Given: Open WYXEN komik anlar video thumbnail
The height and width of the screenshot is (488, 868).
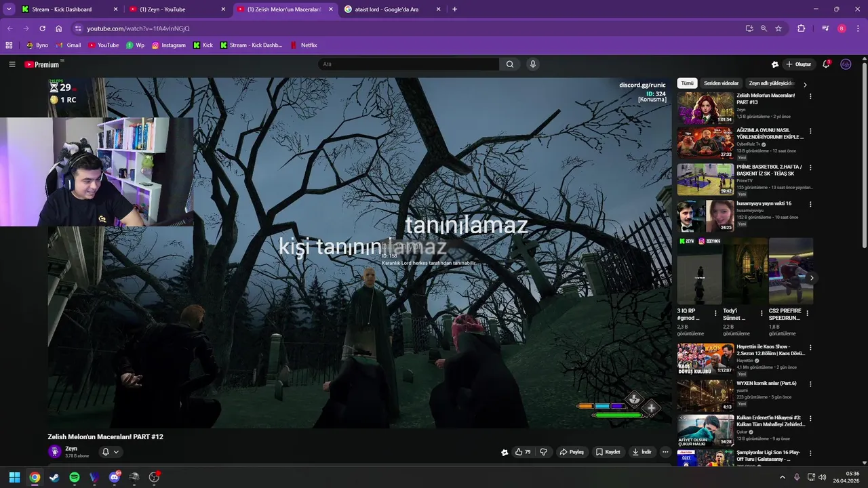Looking at the screenshot, I should 705,395.
